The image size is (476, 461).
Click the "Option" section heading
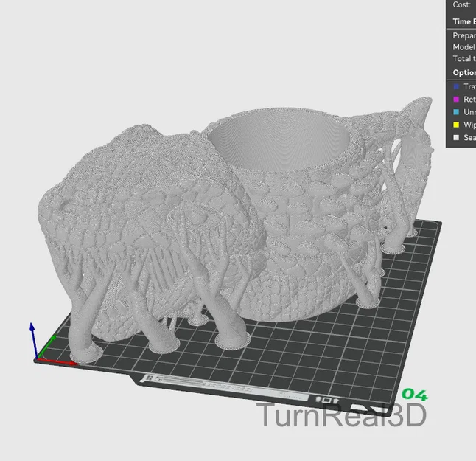click(464, 73)
